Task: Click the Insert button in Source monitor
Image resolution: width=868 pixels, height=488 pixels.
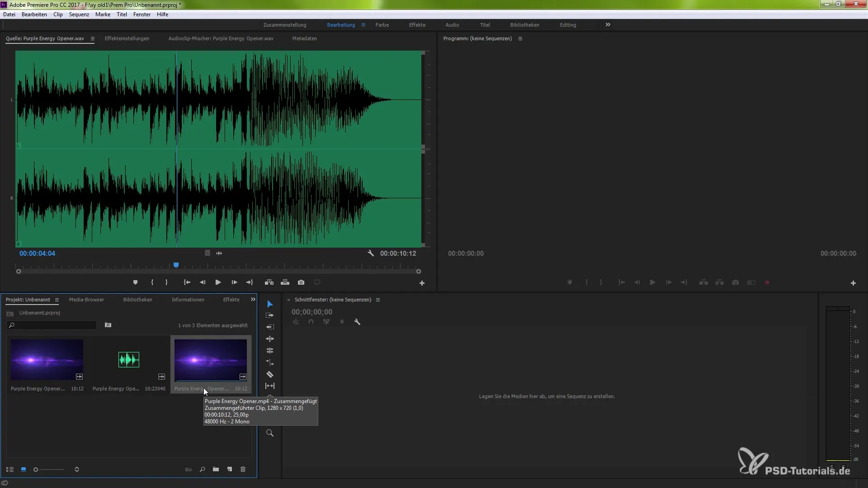Action: pos(269,282)
